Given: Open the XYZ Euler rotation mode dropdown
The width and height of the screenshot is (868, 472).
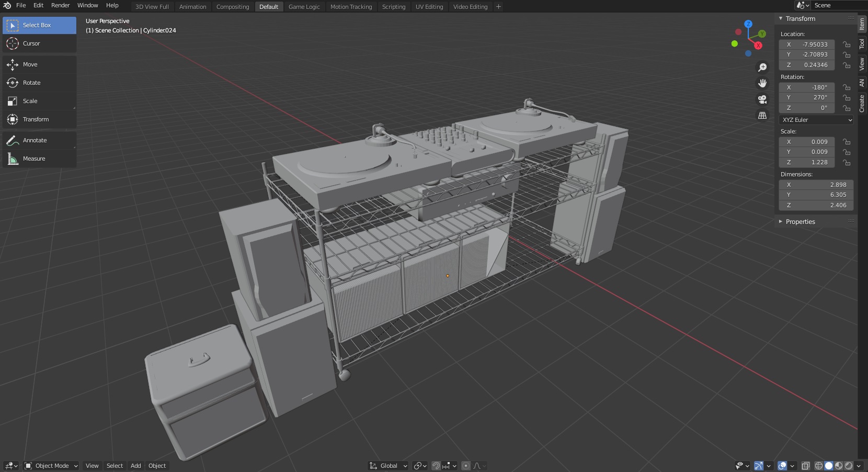Looking at the screenshot, I should (x=816, y=120).
